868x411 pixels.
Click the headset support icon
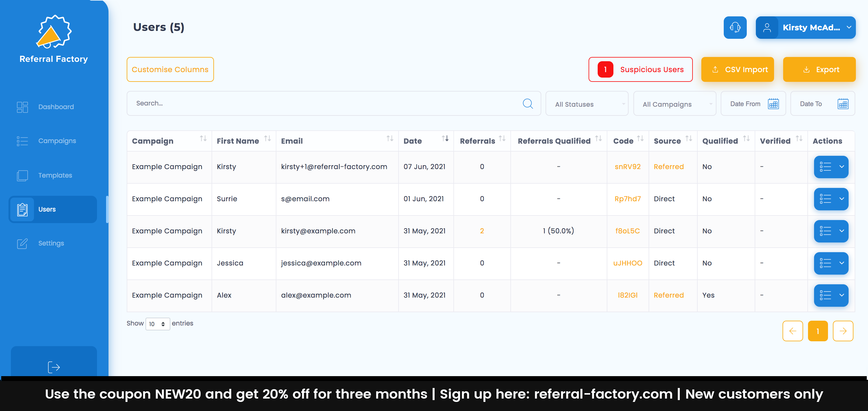735,27
